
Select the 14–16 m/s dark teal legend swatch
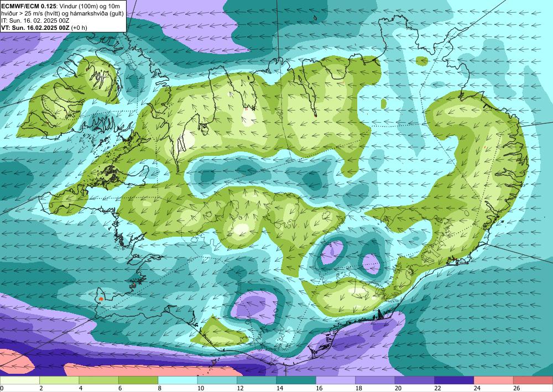[x=296, y=380]
